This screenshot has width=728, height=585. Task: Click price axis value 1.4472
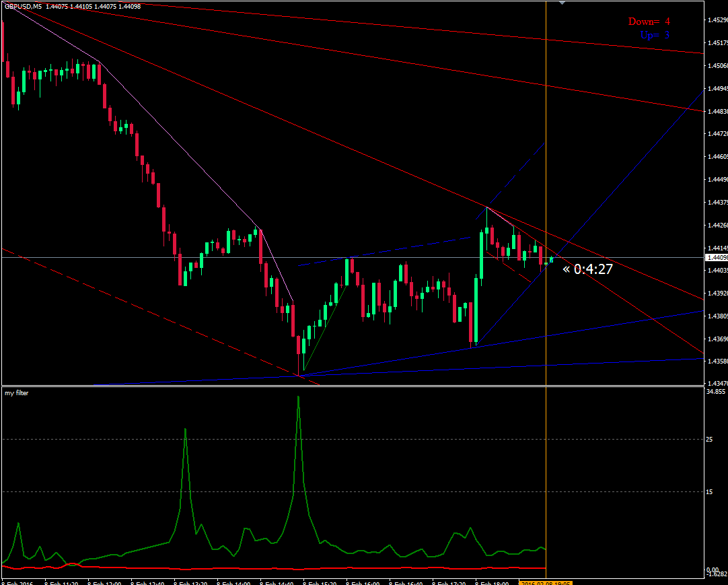[x=717, y=134]
